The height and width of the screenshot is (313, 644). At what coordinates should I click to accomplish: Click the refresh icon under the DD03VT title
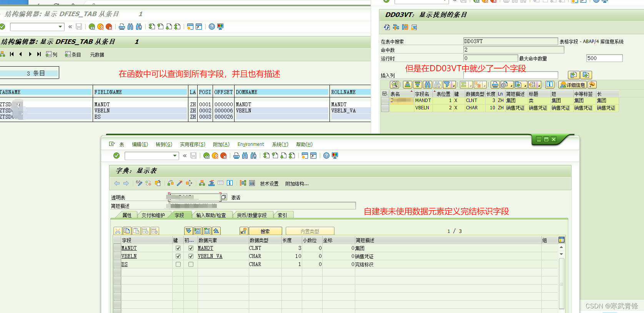tap(387, 27)
